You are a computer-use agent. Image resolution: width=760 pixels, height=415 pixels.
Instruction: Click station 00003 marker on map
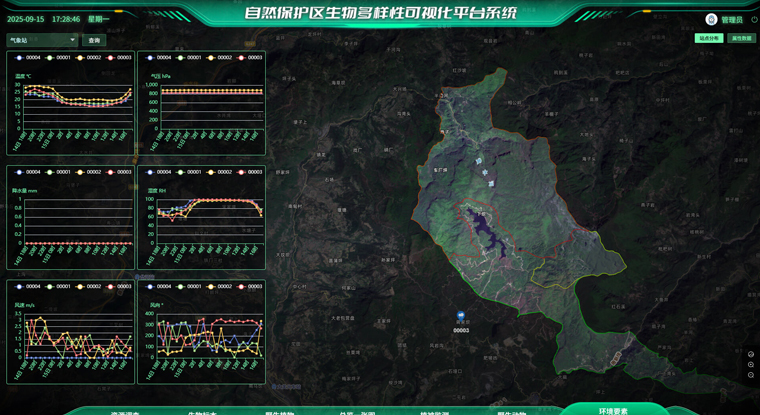coord(461,316)
